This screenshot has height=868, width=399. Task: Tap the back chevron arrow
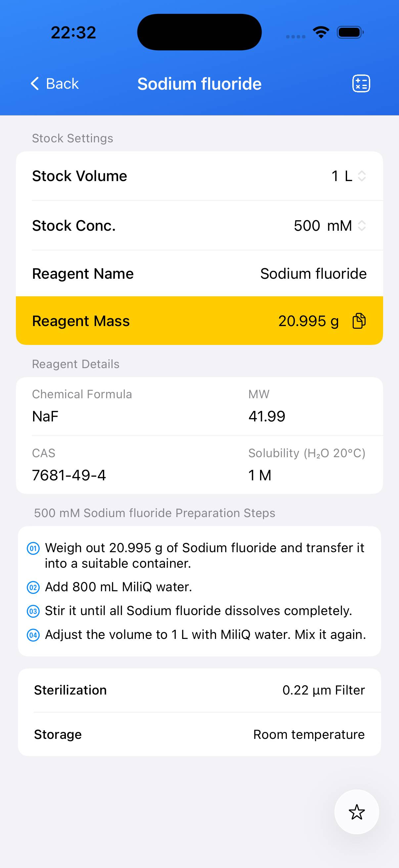click(35, 83)
